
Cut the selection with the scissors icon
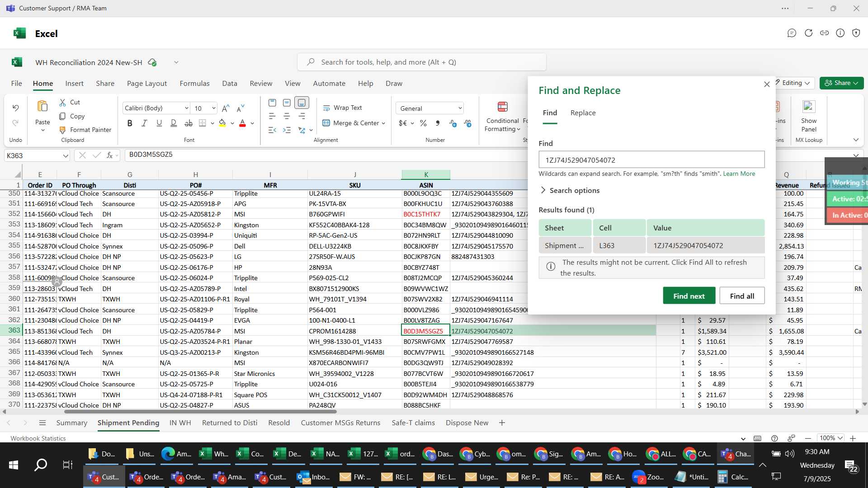[63, 103]
